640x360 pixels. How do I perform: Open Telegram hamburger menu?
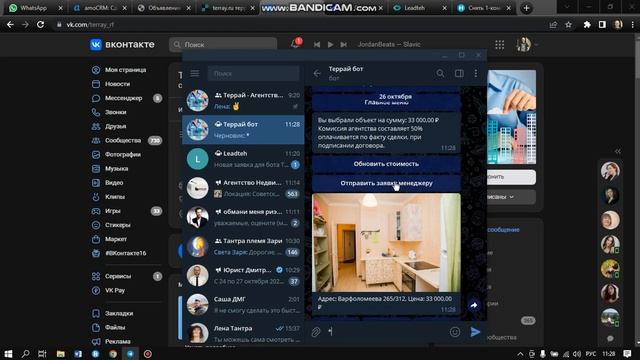point(195,73)
